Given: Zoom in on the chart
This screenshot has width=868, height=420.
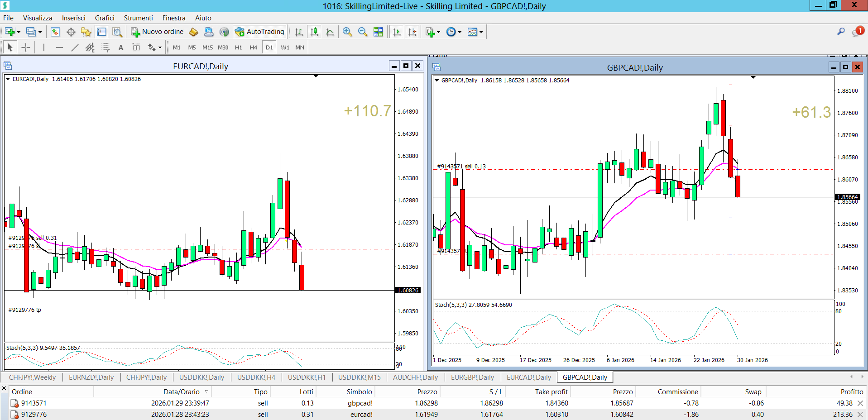Looking at the screenshot, I should click(347, 32).
